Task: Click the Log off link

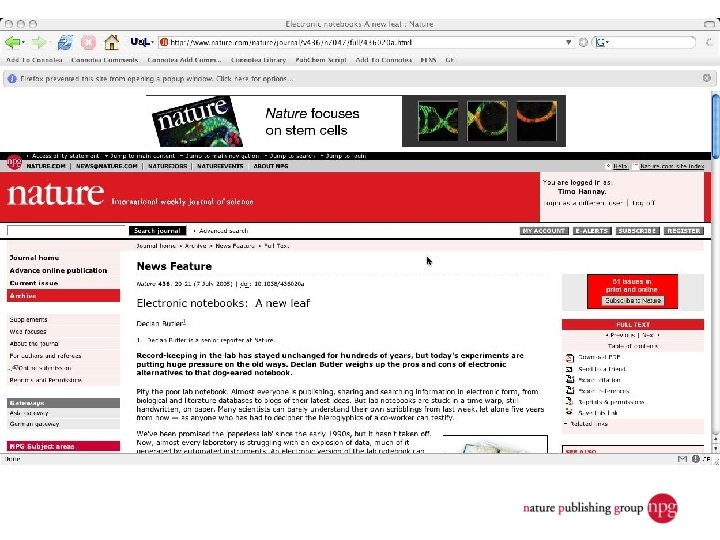Action: pos(643,203)
